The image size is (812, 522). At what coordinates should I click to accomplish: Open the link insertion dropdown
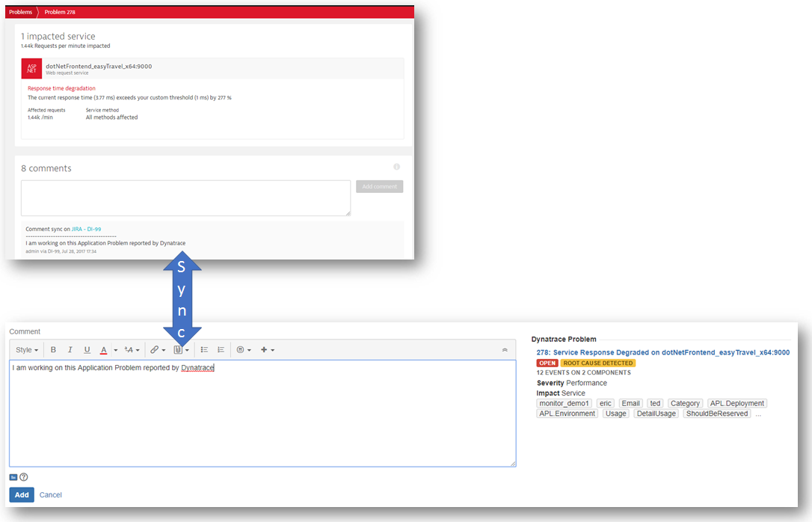[158, 350]
